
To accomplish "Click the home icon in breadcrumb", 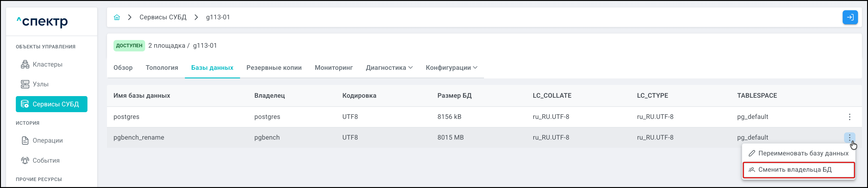I will [x=117, y=17].
